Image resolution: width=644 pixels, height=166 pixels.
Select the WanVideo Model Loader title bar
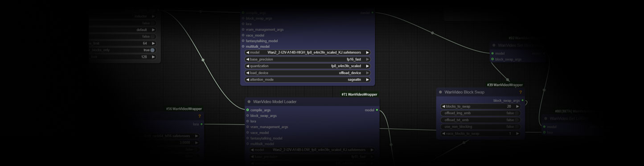(x=312, y=102)
